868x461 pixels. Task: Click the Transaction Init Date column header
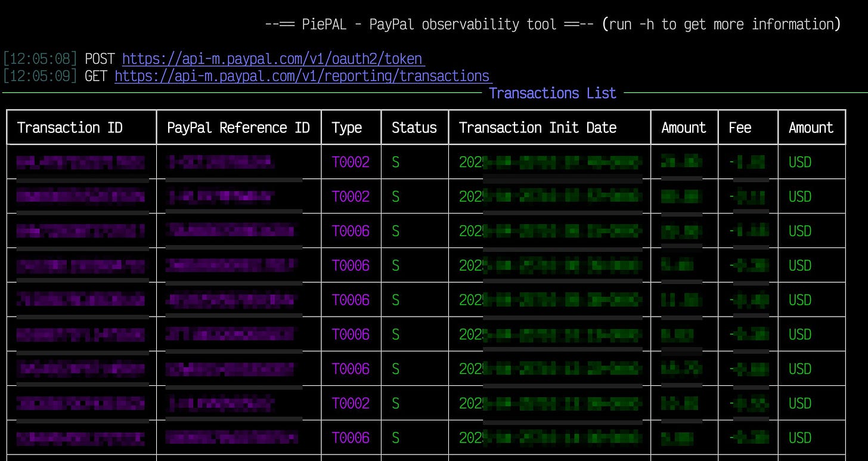click(538, 128)
